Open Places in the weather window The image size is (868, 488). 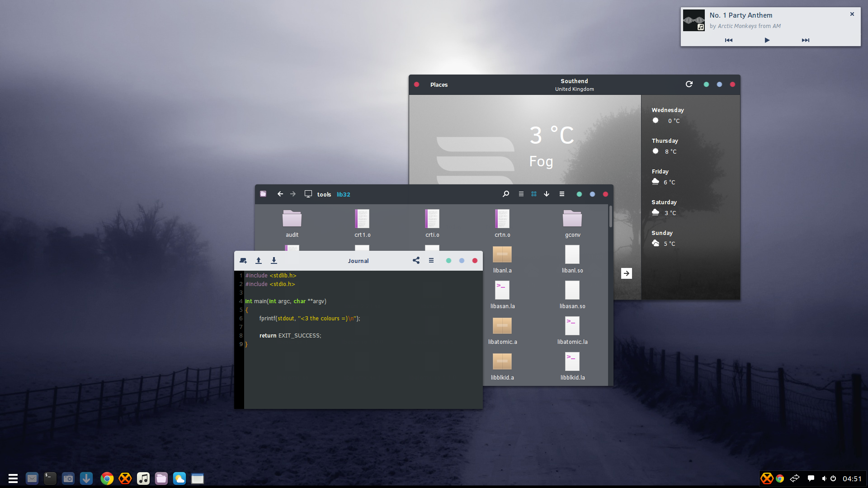439,84
